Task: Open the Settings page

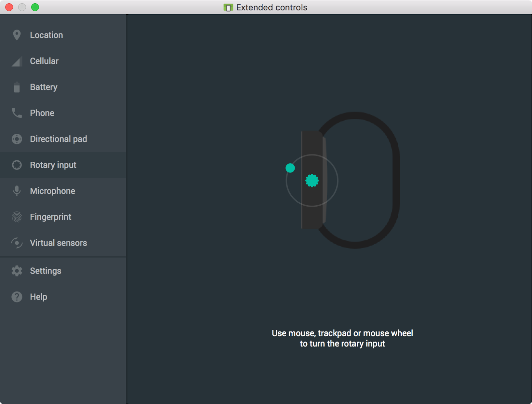Action: (x=63, y=271)
